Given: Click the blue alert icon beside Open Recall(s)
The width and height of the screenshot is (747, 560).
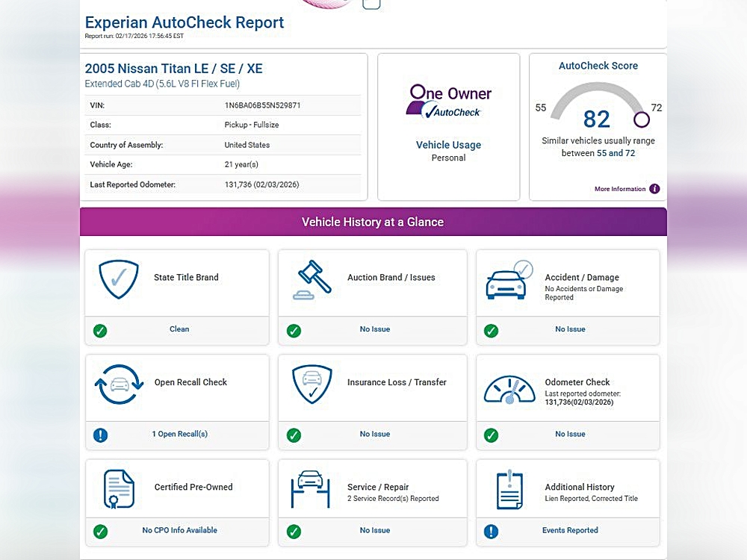Looking at the screenshot, I should [x=100, y=435].
